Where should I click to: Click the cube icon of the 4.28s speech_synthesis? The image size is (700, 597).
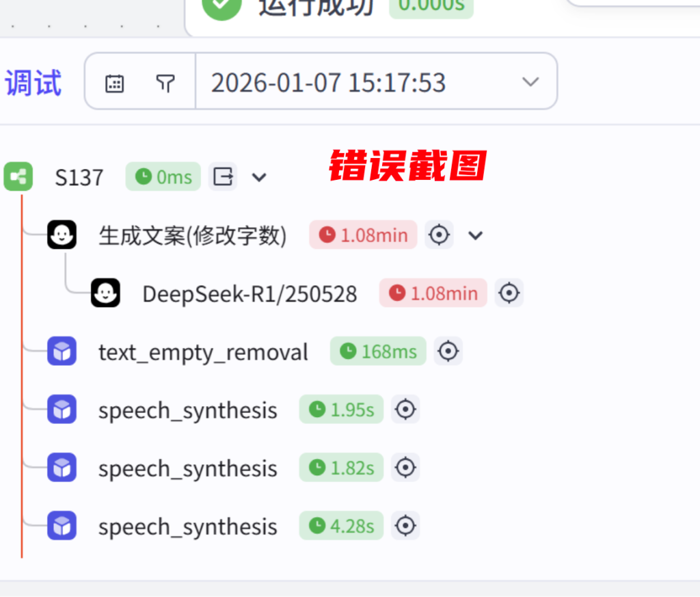click(x=62, y=526)
